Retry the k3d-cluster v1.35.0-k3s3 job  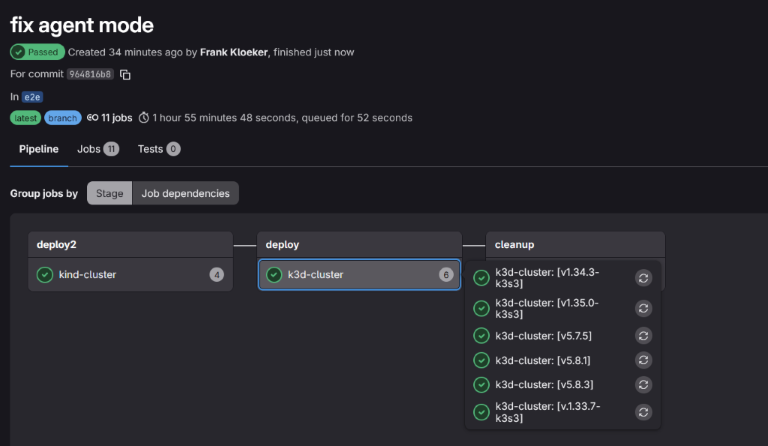[x=644, y=308]
